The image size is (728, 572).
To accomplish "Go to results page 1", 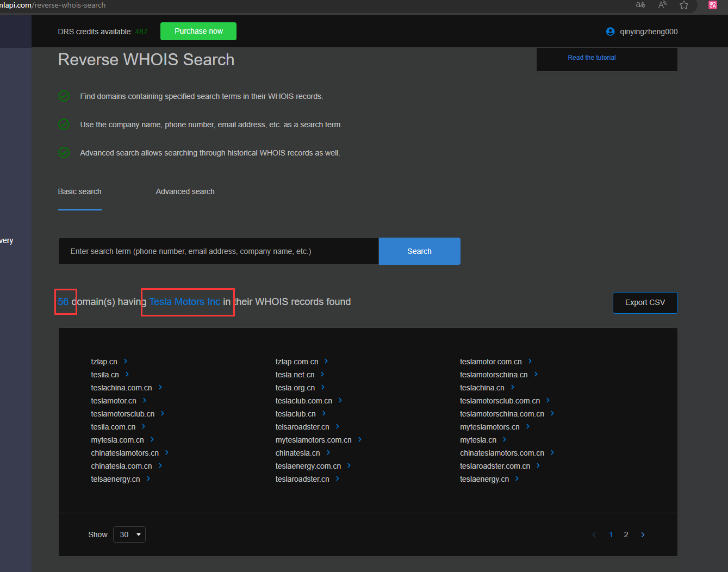I will tap(611, 534).
